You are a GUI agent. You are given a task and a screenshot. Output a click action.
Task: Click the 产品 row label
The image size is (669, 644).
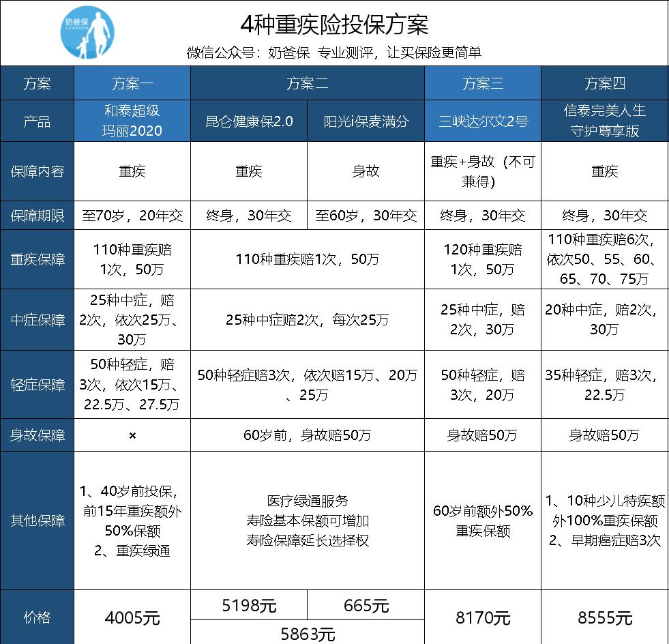(x=37, y=121)
